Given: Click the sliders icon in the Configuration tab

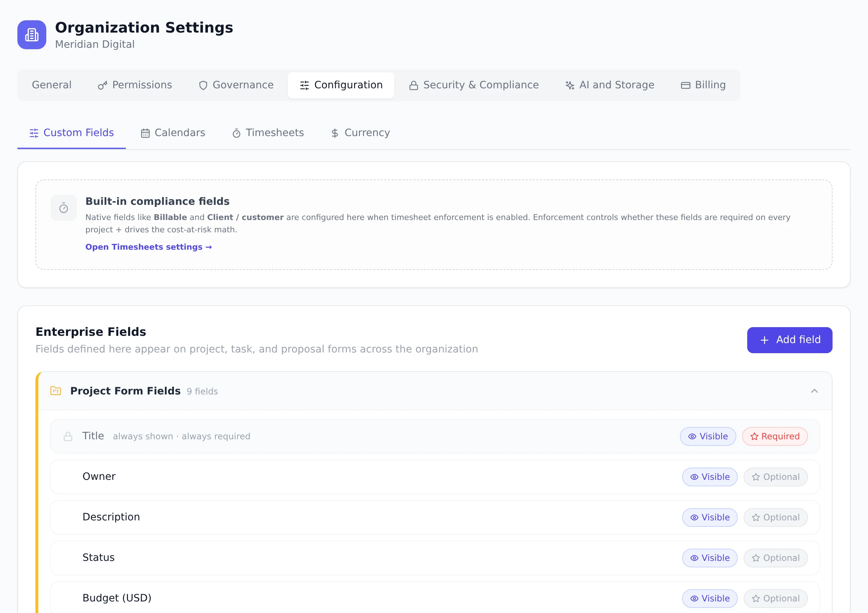Looking at the screenshot, I should (x=304, y=85).
